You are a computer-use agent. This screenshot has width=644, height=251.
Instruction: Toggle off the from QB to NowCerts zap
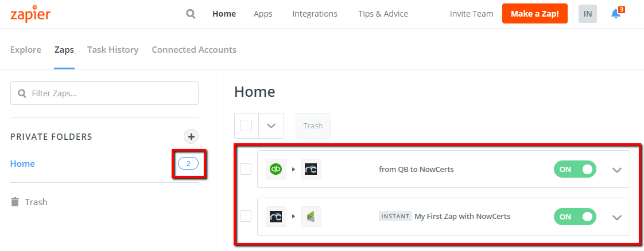point(575,169)
